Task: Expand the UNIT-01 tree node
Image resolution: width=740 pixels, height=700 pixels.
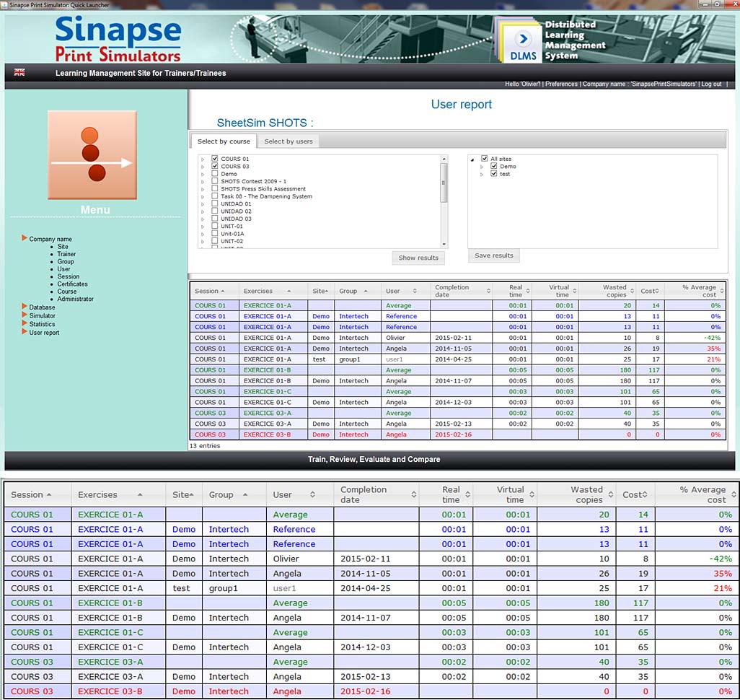Action: [x=203, y=227]
